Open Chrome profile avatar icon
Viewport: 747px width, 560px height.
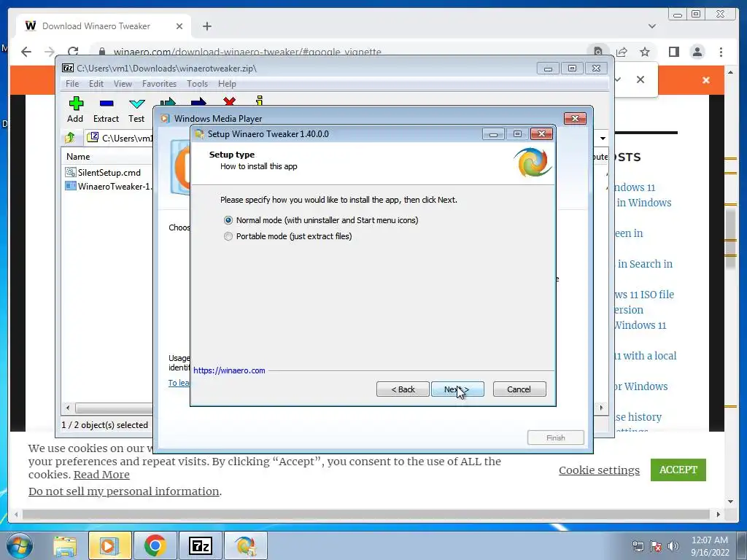click(697, 52)
